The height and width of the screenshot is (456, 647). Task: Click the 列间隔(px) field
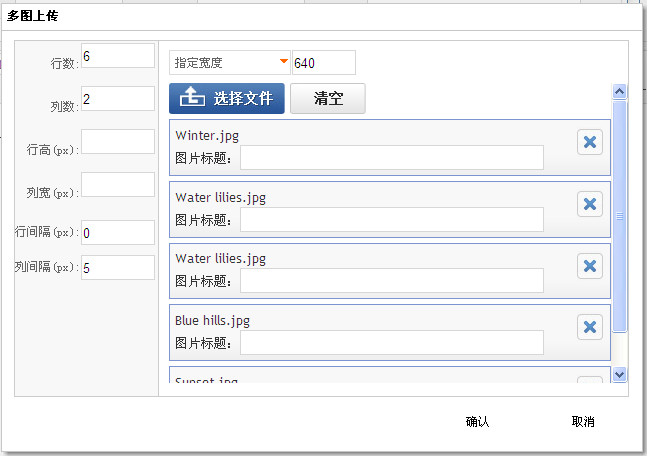[117, 268]
